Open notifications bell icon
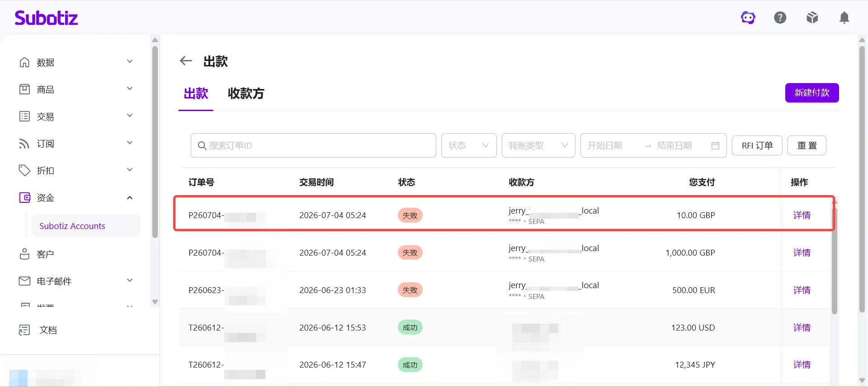Screen dimensions: 868x387 (x=844, y=18)
